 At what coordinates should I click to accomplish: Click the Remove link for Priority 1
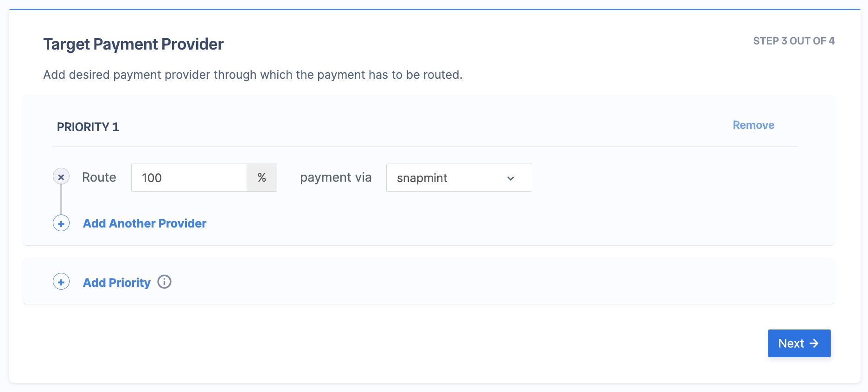[753, 125]
